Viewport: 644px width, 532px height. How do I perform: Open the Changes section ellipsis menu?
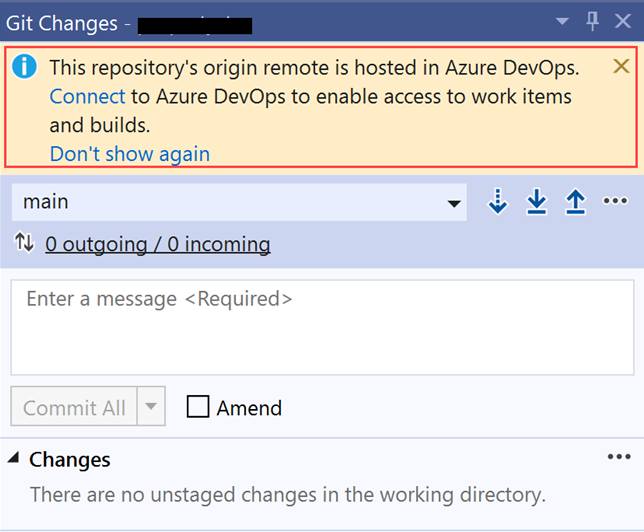[619, 456]
